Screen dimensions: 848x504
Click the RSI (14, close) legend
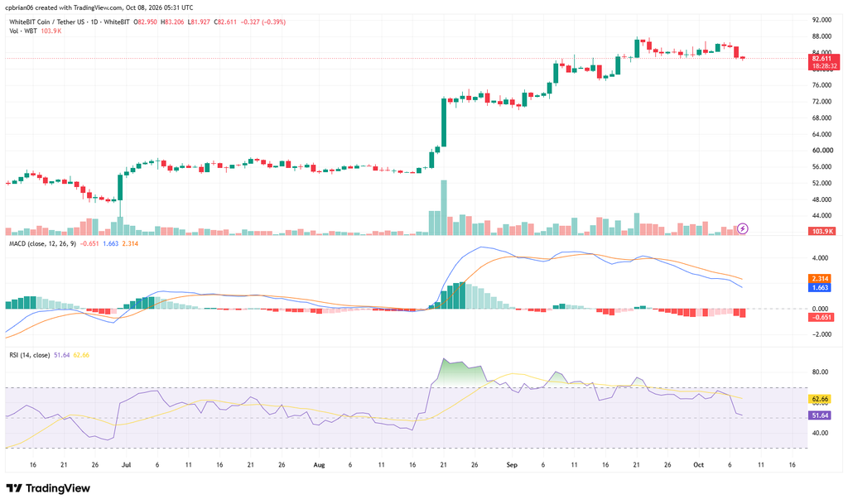pyautogui.click(x=30, y=355)
